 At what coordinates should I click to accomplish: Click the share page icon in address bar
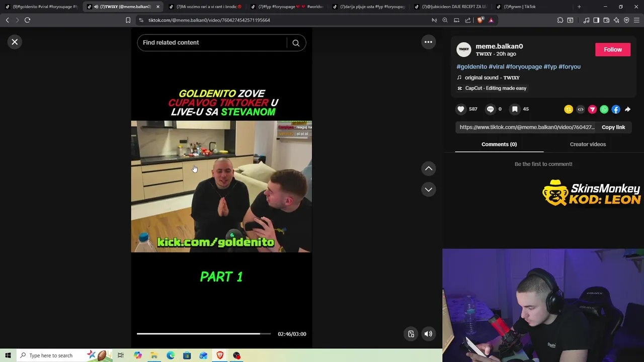[468, 20]
